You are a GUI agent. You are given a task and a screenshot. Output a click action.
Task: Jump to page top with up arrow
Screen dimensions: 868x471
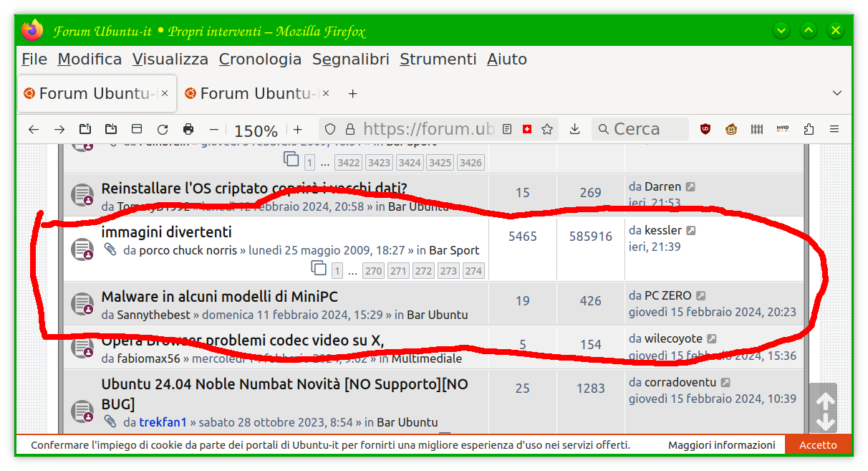[x=826, y=401]
